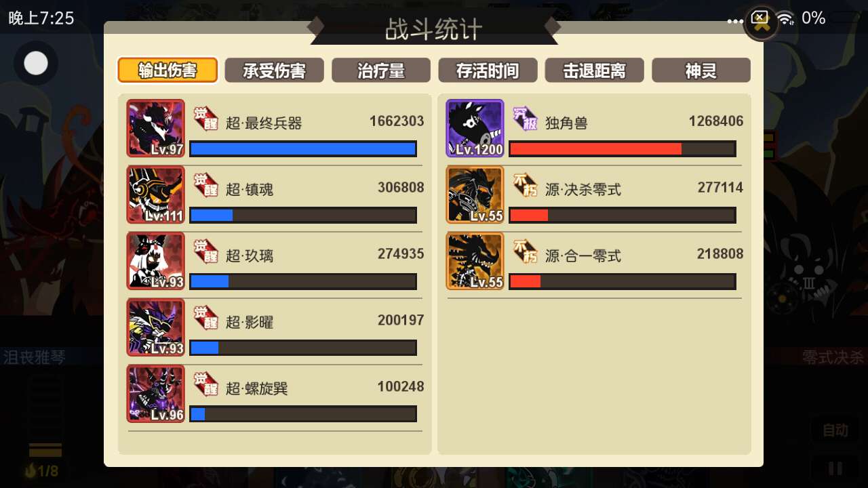Open the 治疗量 tab
This screenshot has width=868, height=488.
click(381, 70)
